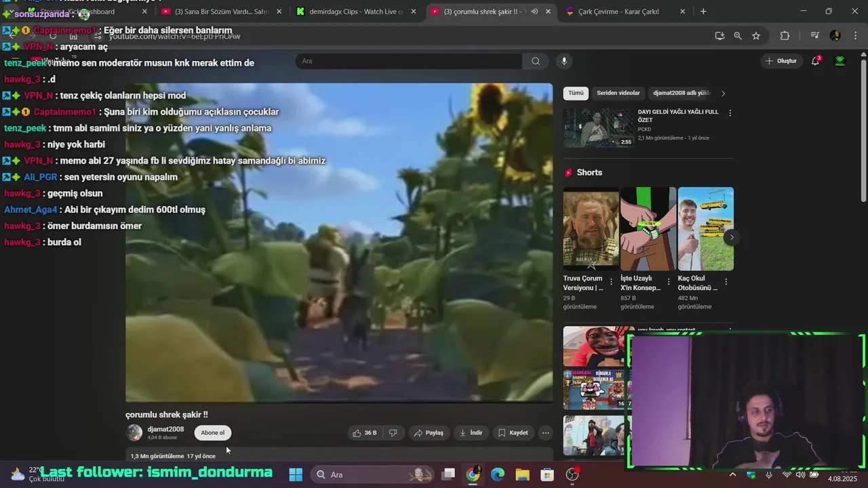Close the çorumlu shrek şakir tab
Viewport: 868px width, 488px height.
[548, 12]
